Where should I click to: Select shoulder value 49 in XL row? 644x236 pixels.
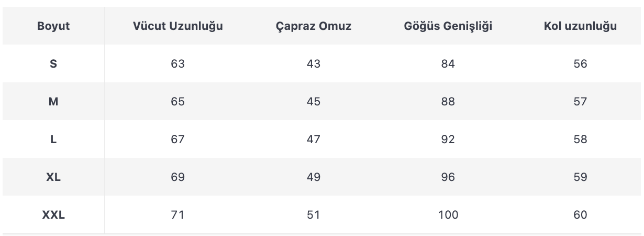tap(313, 177)
